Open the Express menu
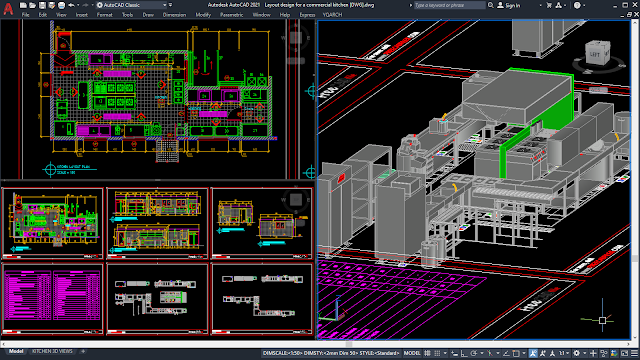This screenshot has height=360, width=640. [307, 15]
